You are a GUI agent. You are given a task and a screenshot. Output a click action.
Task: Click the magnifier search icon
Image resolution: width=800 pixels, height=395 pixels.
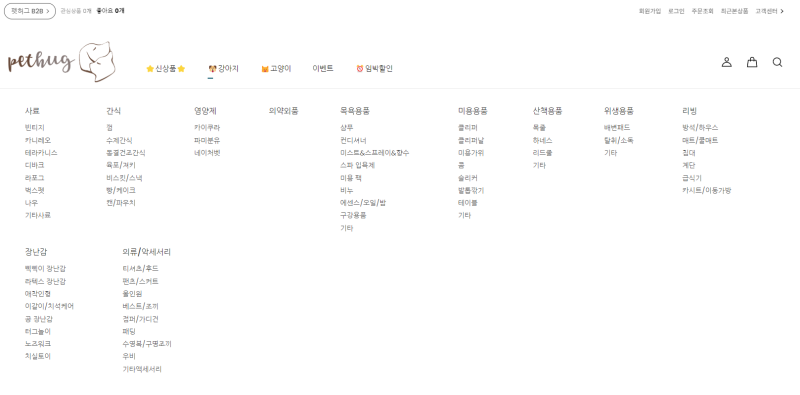click(778, 62)
